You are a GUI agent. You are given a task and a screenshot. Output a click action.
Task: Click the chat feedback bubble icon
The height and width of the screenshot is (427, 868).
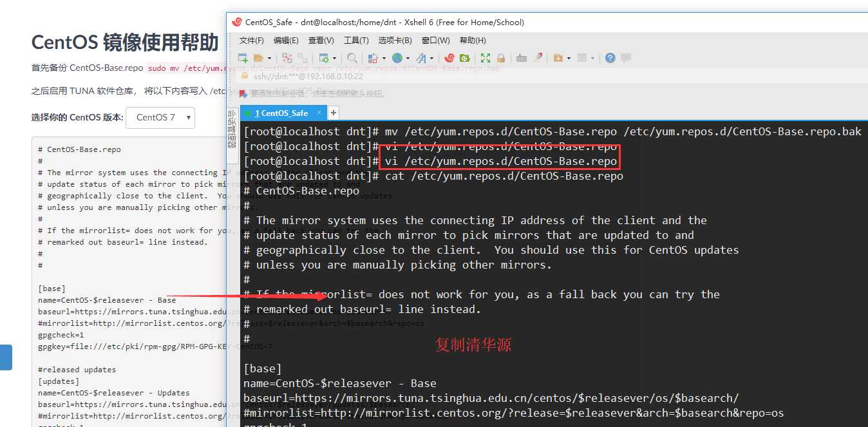tap(625, 58)
